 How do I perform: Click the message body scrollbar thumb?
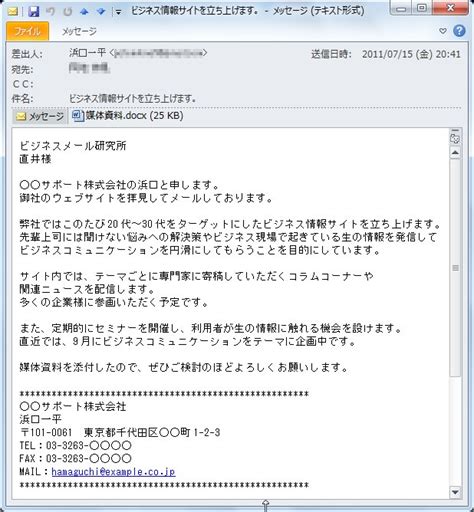click(x=455, y=268)
